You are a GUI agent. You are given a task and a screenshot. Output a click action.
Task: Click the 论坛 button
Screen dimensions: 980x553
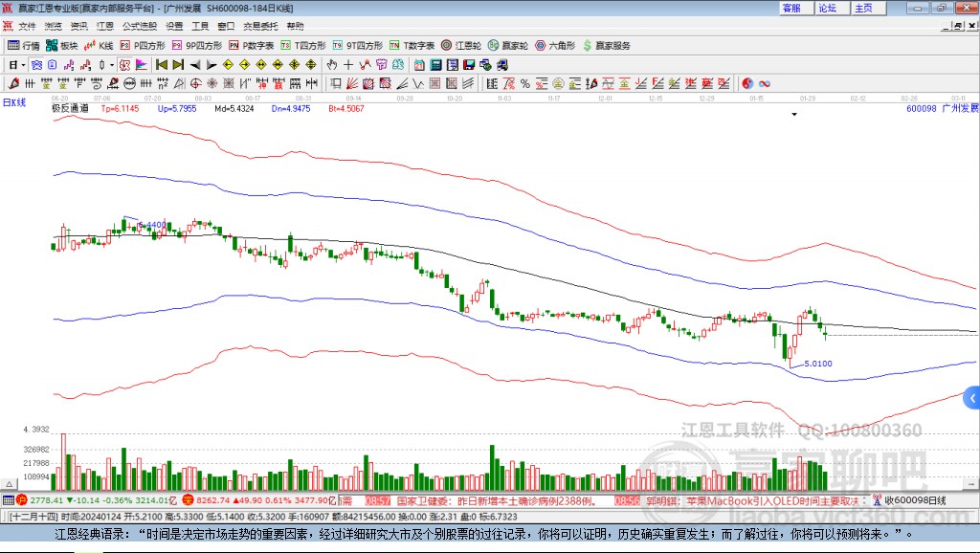click(x=833, y=8)
